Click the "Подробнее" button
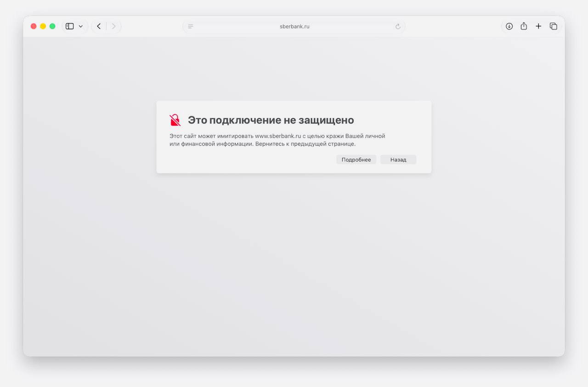Image resolution: width=588 pixels, height=387 pixels. tap(356, 159)
